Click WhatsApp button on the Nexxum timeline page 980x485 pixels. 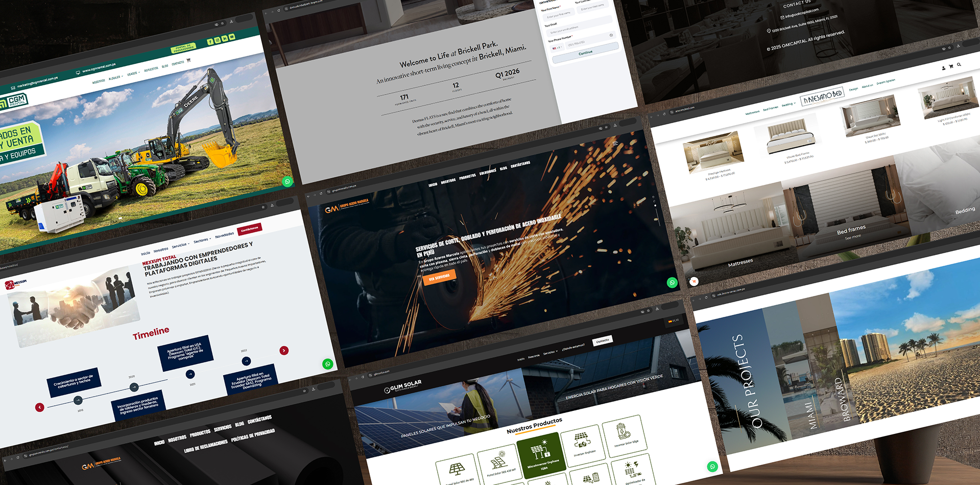coord(328,364)
